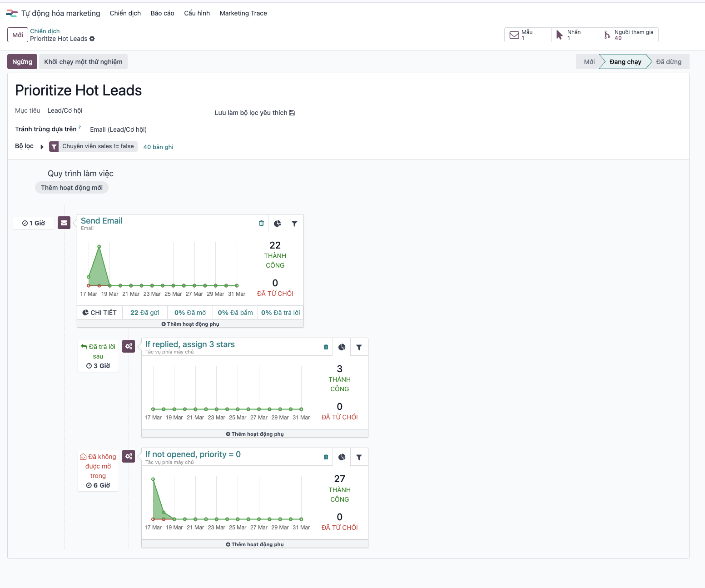Screen dimensions: 705x588
Task: Click the email envelope icon of Send Email activity
Action: point(64,223)
